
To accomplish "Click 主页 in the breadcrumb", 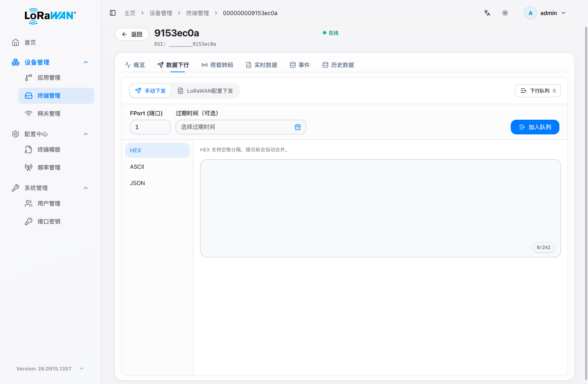I will [130, 13].
